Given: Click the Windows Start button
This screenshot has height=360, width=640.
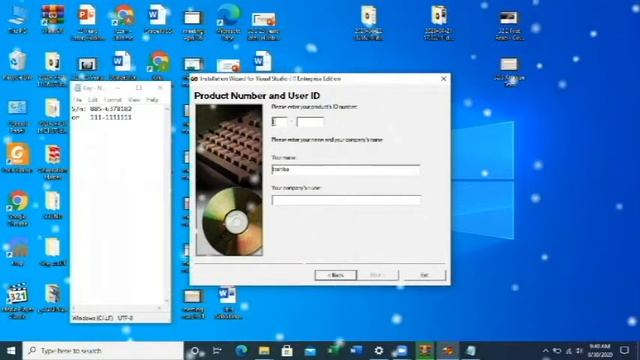Looking at the screenshot, I should (x=11, y=351).
